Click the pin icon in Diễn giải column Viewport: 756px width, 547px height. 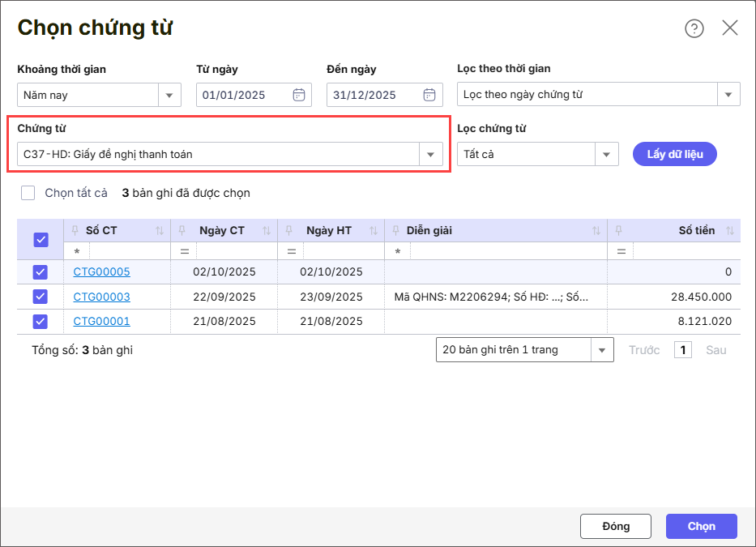pos(396,231)
